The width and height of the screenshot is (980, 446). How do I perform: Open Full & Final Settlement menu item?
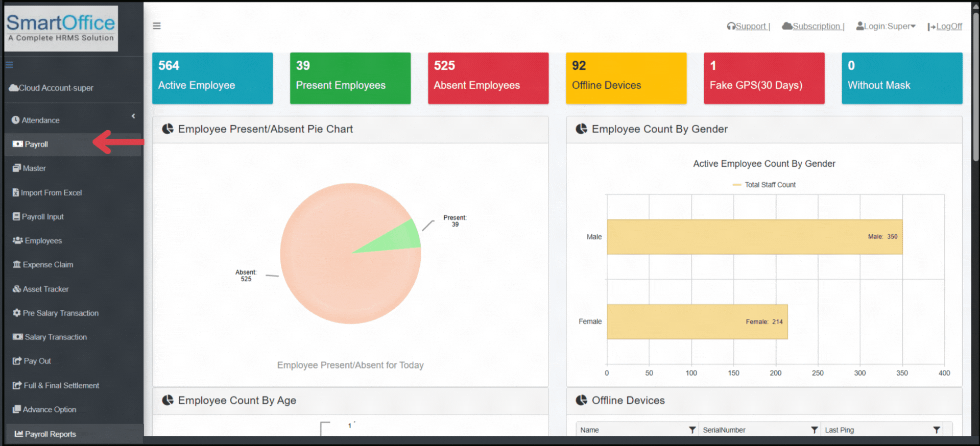coord(61,386)
